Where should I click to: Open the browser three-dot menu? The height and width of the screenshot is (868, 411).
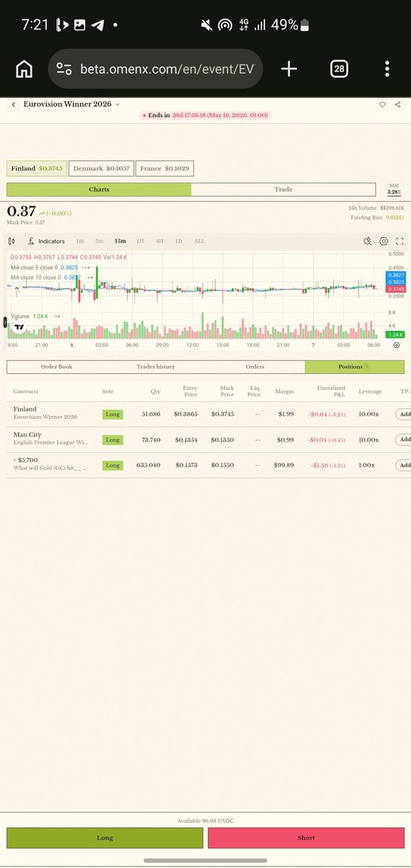388,69
